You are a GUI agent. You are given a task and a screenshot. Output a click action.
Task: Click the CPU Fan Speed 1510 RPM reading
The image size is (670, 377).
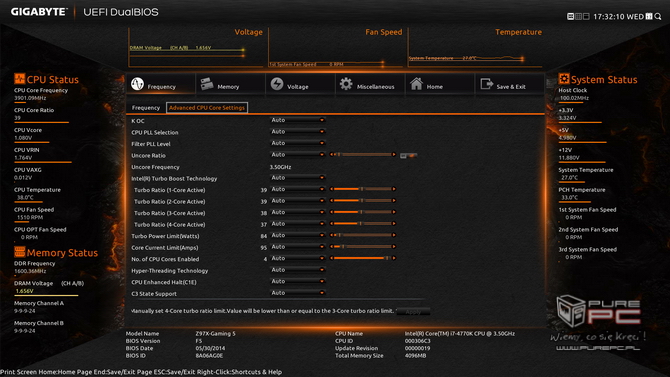(x=30, y=218)
